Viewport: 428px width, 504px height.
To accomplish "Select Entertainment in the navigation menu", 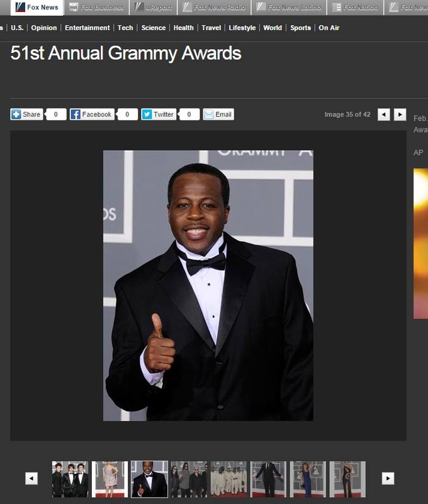I will pyautogui.click(x=87, y=28).
